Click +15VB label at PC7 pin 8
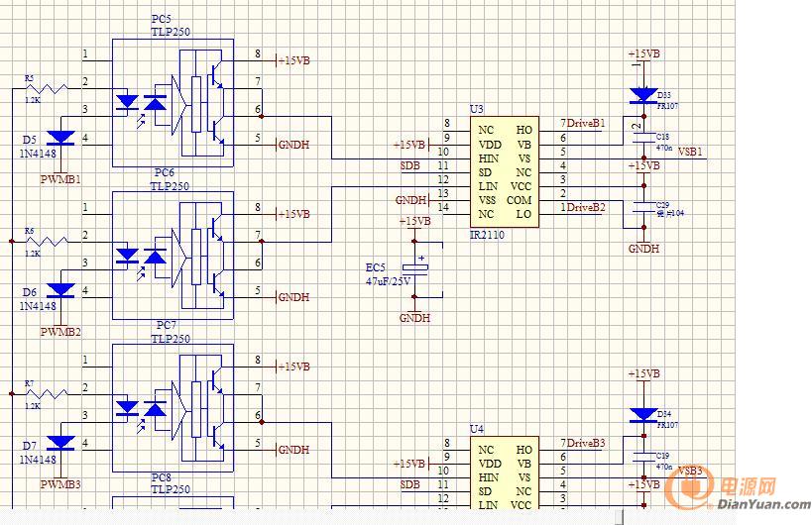The image size is (812, 525). 293,367
